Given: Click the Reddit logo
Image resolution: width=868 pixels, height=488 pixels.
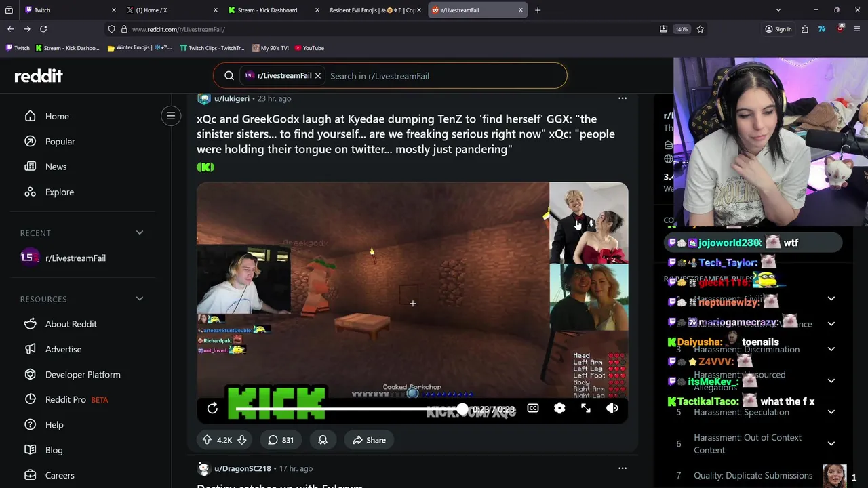Looking at the screenshot, I should click(39, 76).
